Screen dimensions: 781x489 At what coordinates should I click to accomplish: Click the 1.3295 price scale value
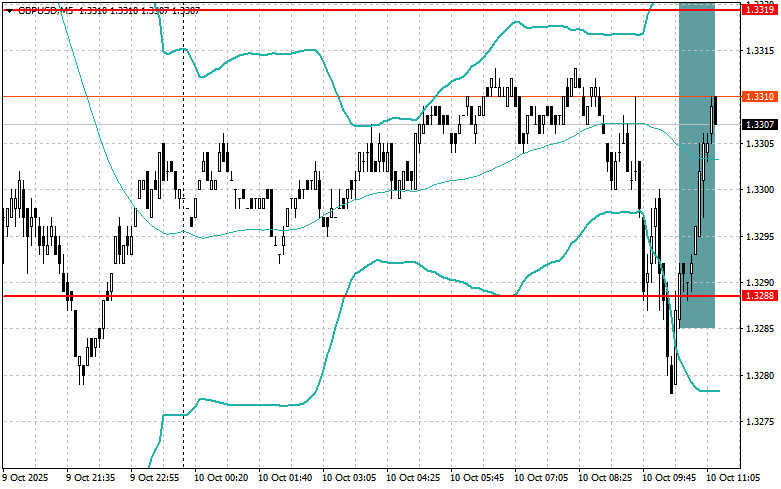(x=761, y=236)
